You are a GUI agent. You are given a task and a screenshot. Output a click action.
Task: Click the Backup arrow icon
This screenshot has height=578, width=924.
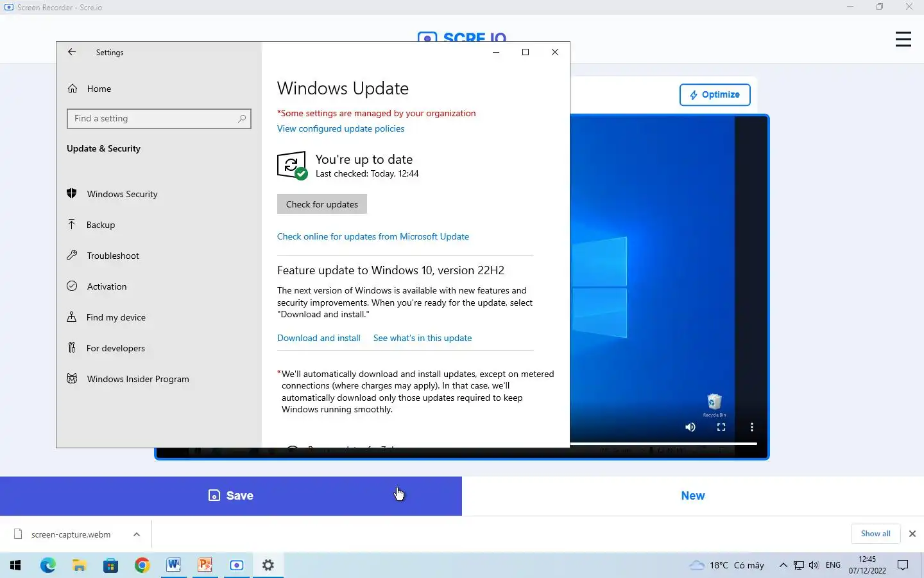[72, 224]
